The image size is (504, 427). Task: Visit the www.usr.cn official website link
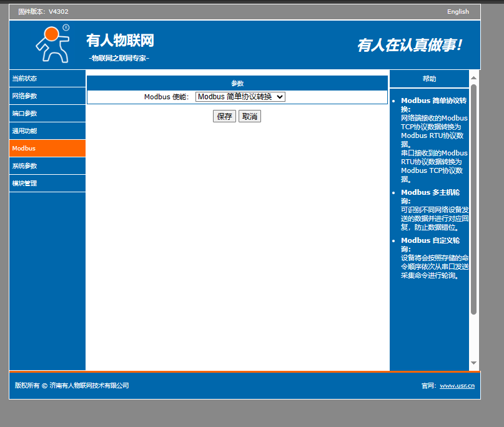pyautogui.click(x=457, y=386)
